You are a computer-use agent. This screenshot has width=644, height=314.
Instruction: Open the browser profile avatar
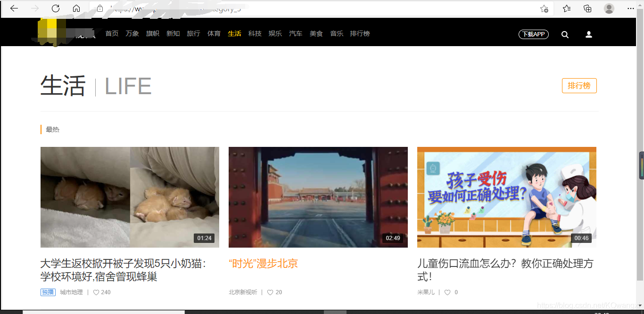(x=609, y=8)
